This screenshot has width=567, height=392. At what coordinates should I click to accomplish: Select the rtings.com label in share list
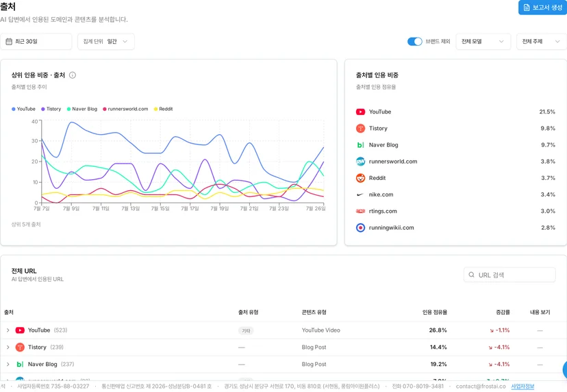[383, 211]
